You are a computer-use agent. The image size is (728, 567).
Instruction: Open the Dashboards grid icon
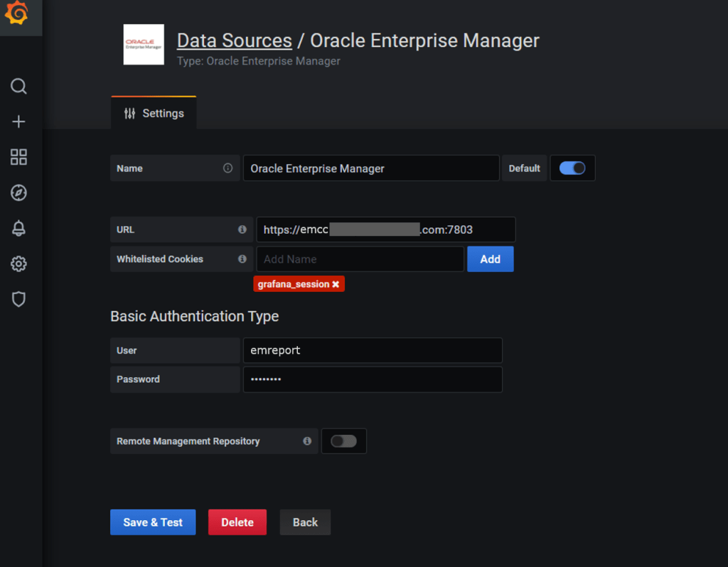point(19,157)
